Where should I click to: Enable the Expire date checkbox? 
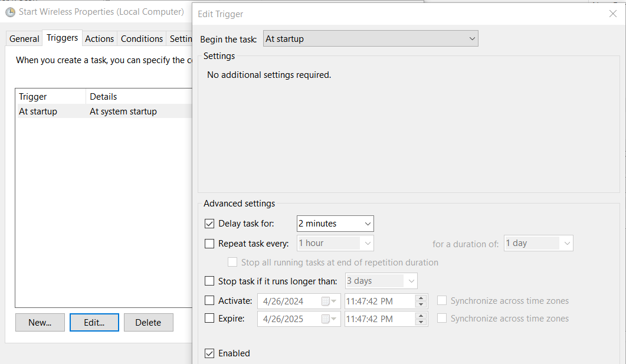[209, 319]
